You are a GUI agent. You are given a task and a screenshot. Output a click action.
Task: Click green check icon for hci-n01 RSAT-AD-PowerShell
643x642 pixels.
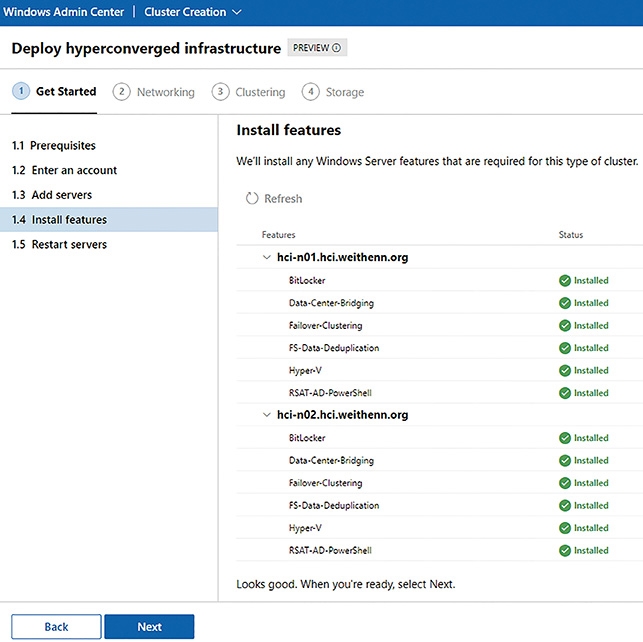(565, 393)
